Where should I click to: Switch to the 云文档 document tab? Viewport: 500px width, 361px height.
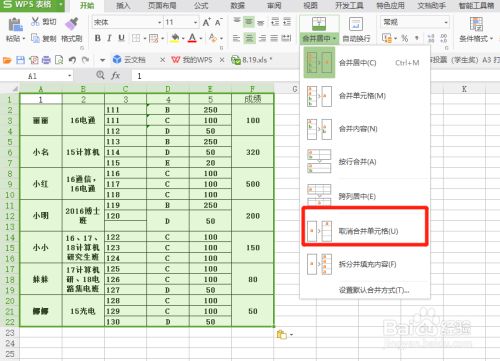click(134, 60)
